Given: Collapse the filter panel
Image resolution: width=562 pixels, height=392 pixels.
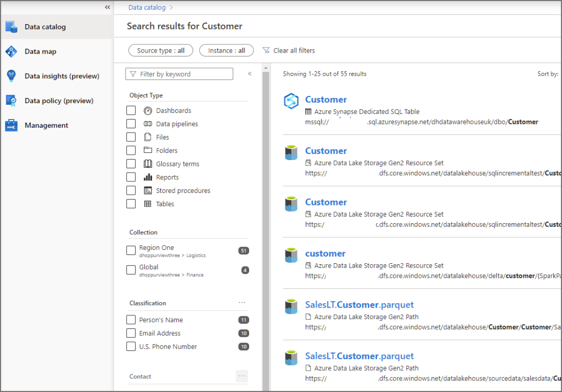Looking at the screenshot, I should tap(250, 74).
